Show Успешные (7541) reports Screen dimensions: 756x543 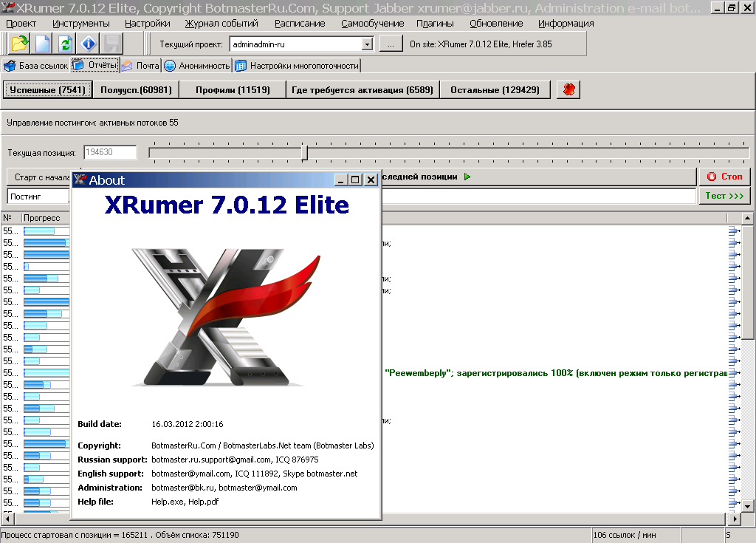pos(47,90)
